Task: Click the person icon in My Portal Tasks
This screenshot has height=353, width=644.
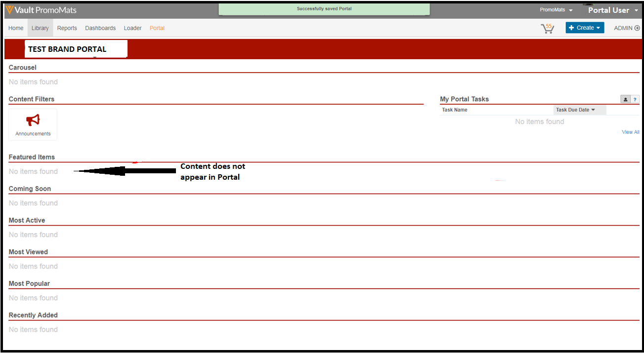Action: tap(625, 99)
